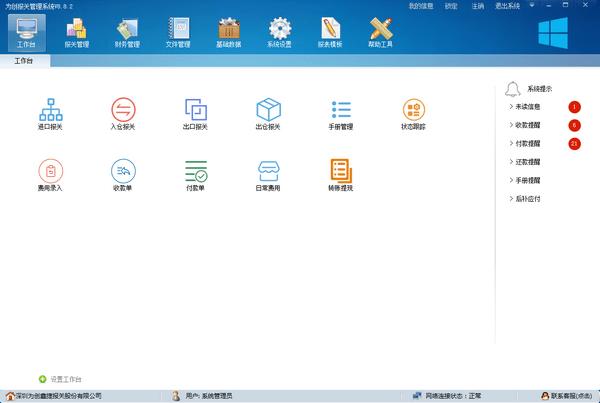Expand the 收款提醒 reminder entry

[528, 125]
